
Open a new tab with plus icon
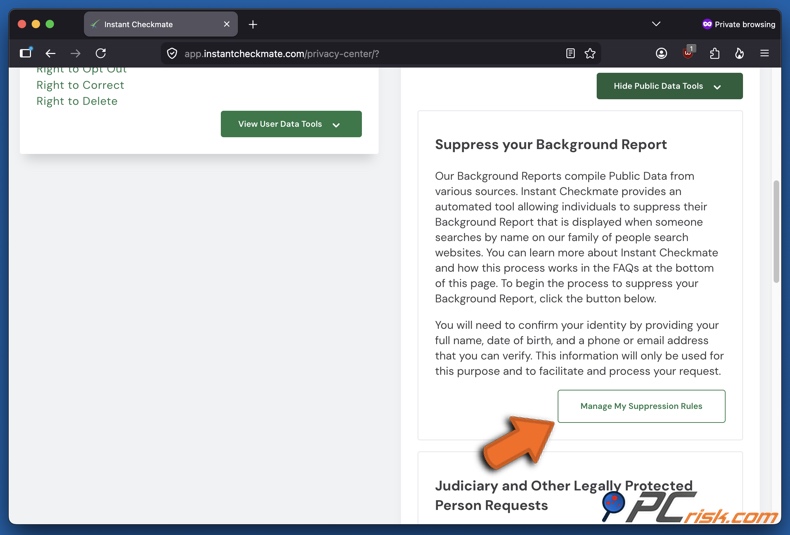click(253, 24)
